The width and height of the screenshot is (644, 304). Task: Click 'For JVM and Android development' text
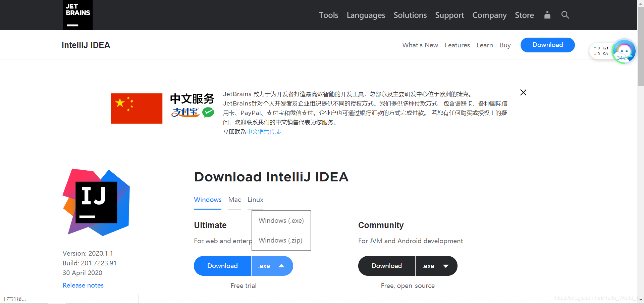[411, 241]
